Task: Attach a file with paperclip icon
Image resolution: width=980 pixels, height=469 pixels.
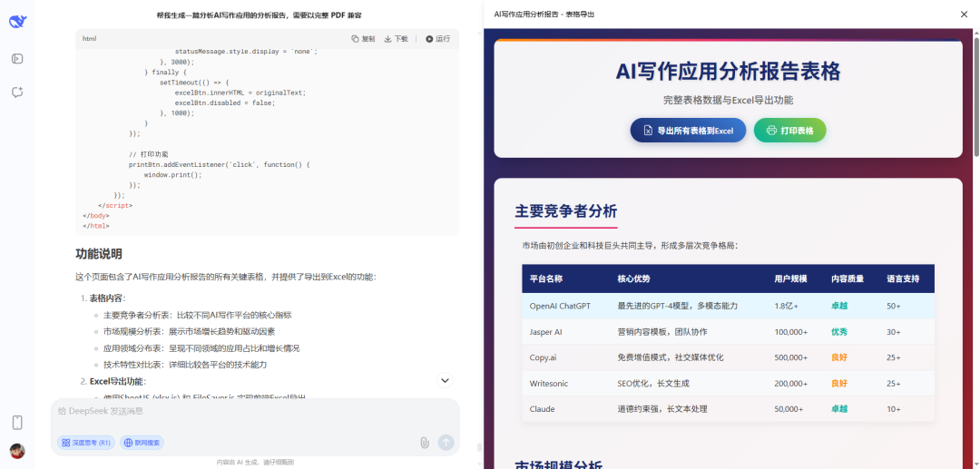Action: click(425, 443)
